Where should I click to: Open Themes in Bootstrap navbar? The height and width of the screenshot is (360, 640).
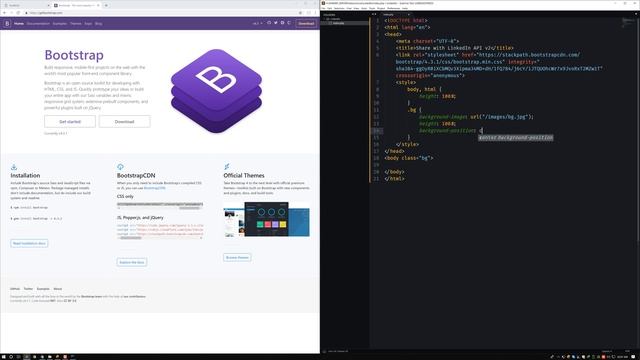(76, 24)
